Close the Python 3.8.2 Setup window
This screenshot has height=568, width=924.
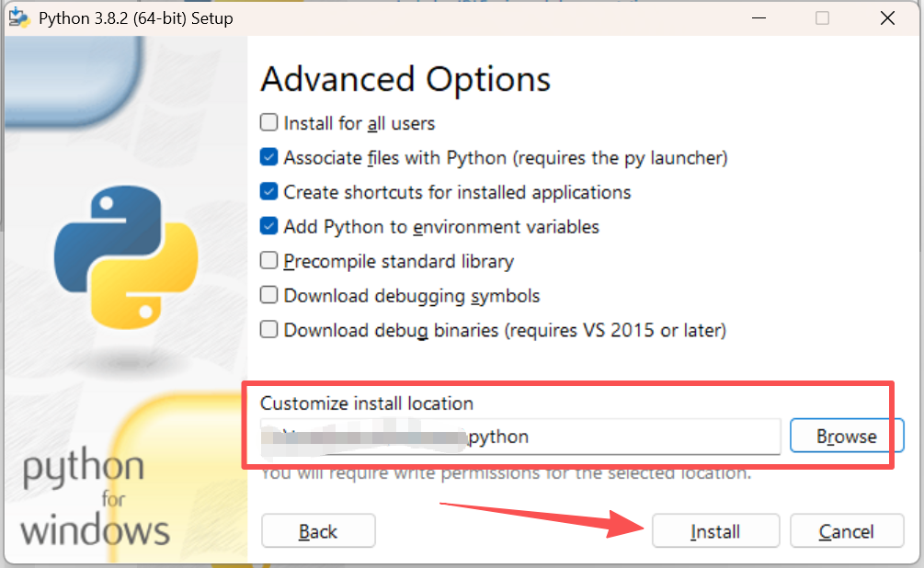[887, 18]
